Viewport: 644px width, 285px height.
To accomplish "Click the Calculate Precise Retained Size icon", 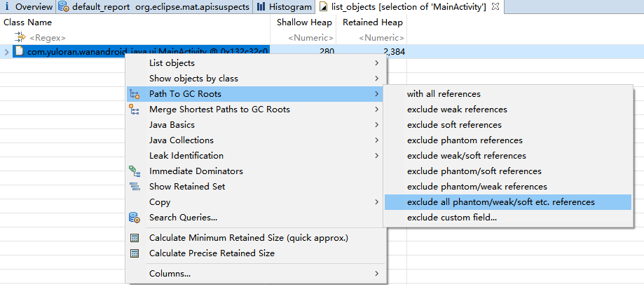I will tap(135, 253).
